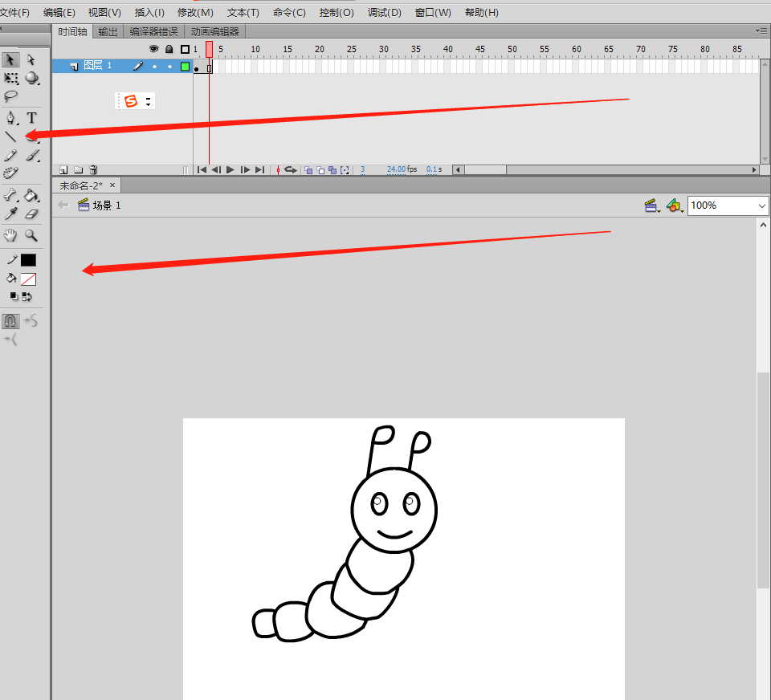The width and height of the screenshot is (771, 700).
Task: Select the Text tool
Action: click(x=32, y=118)
